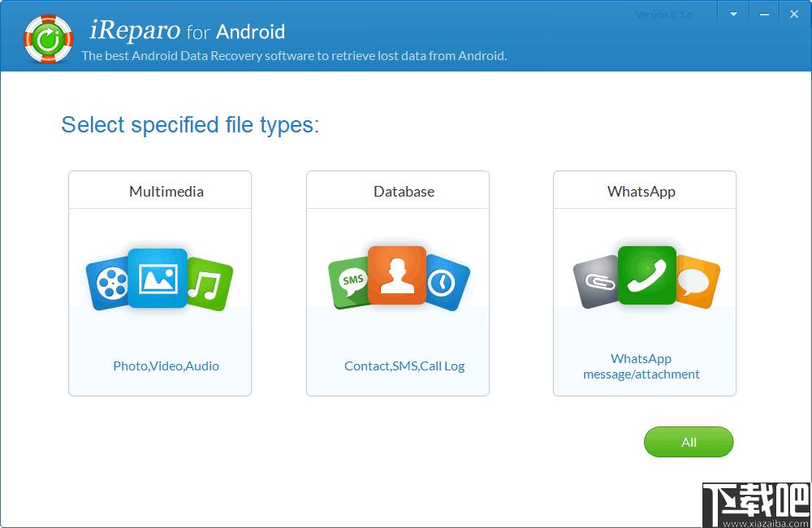This screenshot has height=528, width=812.
Task: Open the title bar dropdown menu arrow
Action: (733, 14)
